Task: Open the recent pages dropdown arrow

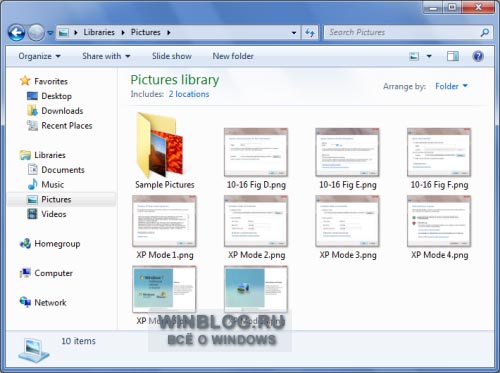Action: [x=50, y=33]
